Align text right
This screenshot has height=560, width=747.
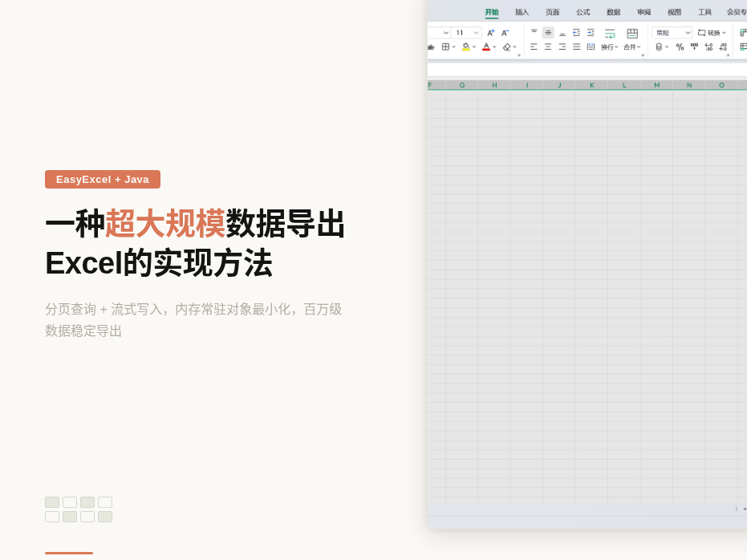(562, 47)
